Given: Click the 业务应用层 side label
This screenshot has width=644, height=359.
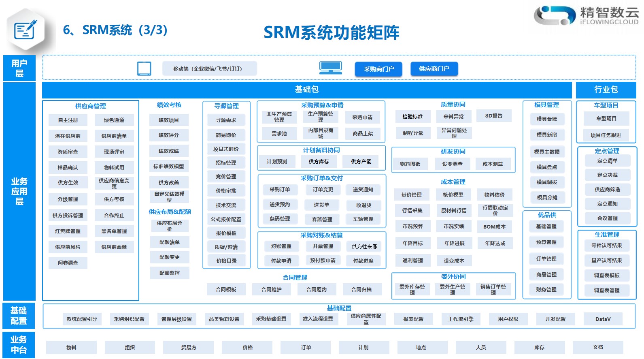Looking at the screenshot, I should [x=19, y=191].
